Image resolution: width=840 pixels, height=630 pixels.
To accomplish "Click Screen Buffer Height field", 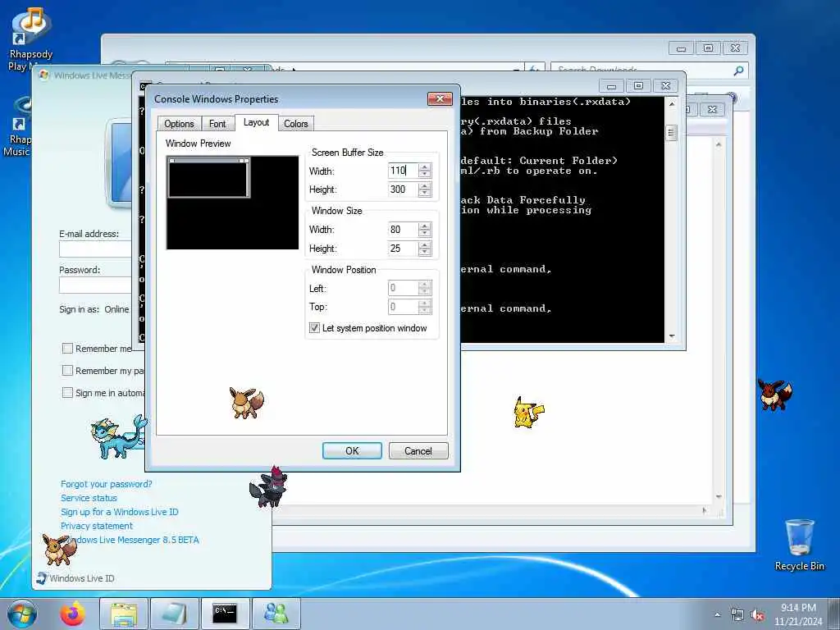I will [x=403, y=189].
